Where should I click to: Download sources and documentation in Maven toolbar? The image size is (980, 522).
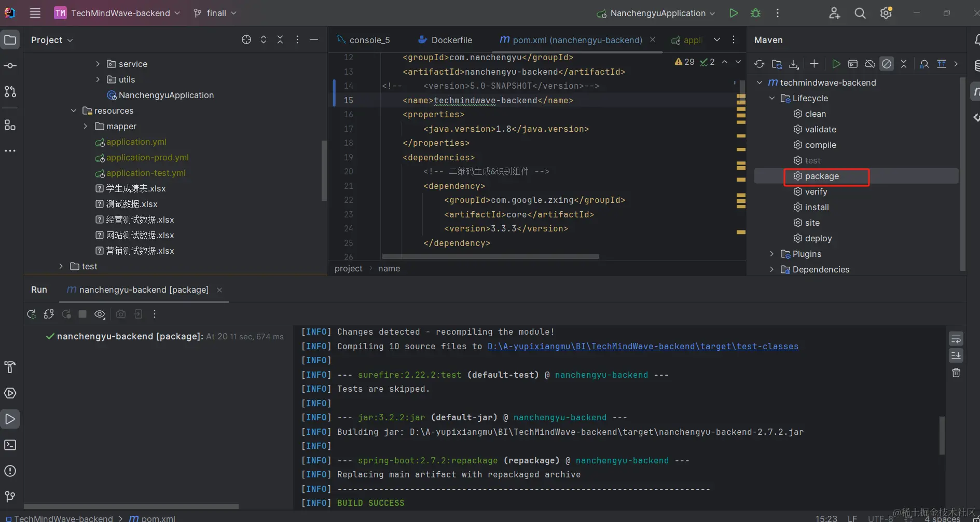pos(794,64)
